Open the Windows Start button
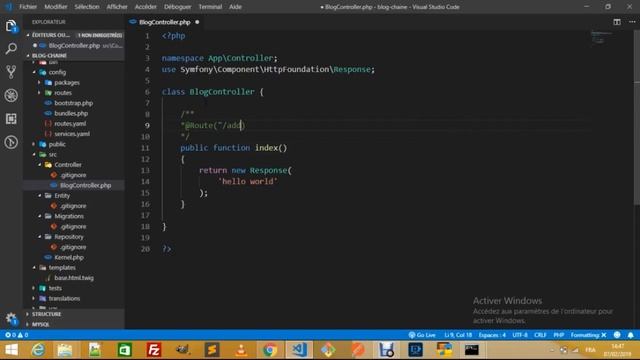The width and height of the screenshot is (640, 360). click(11, 350)
